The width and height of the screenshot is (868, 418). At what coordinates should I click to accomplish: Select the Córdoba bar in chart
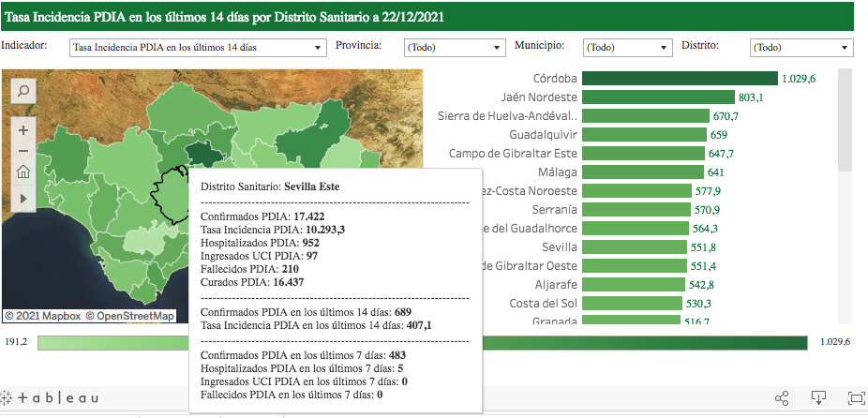[680, 79]
